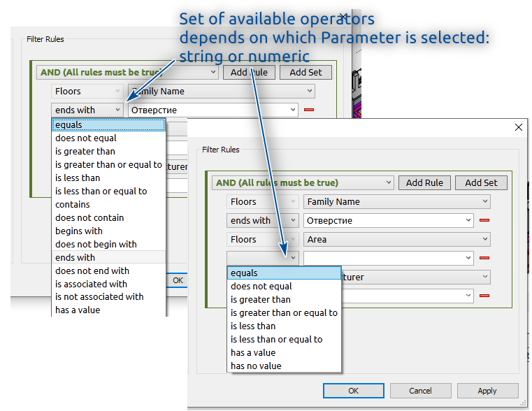Viewport: 532px width, 411px height.
Task: Select the 'does not contain' operator
Action: (x=108, y=217)
